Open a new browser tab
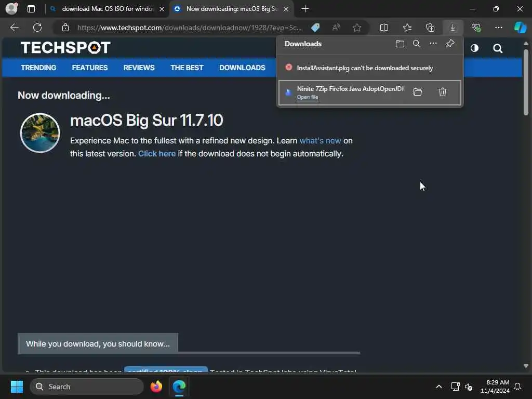 pyautogui.click(x=305, y=9)
